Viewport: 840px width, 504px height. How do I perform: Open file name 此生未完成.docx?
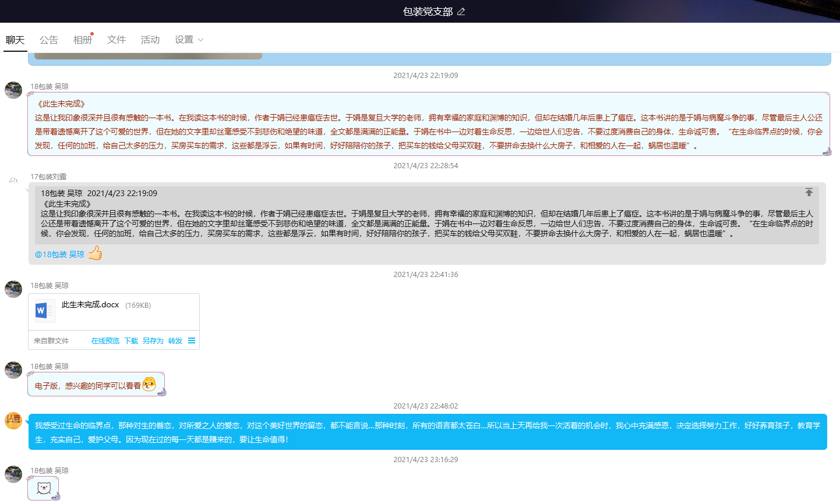(90, 305)
